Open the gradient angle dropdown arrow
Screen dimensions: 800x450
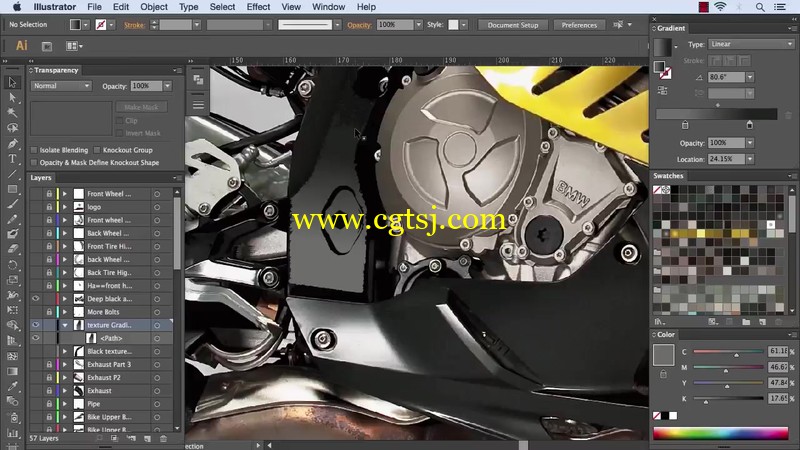[749, 77]
